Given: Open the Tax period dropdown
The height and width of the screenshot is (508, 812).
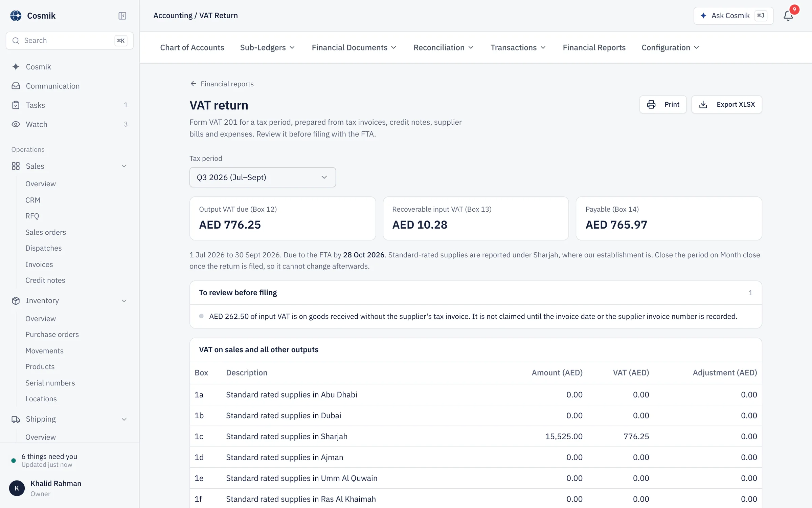Looking at the screenshot, I should tap(263, 177).
